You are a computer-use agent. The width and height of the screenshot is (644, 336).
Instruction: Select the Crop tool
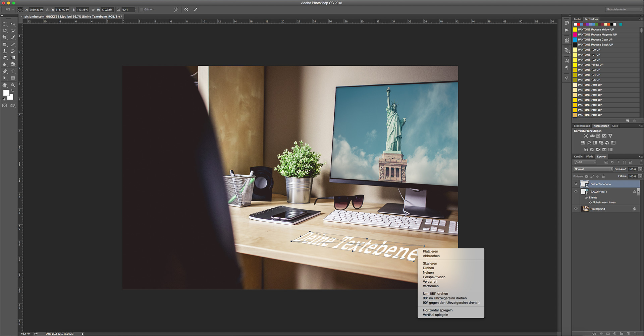[x=5, y=37]
